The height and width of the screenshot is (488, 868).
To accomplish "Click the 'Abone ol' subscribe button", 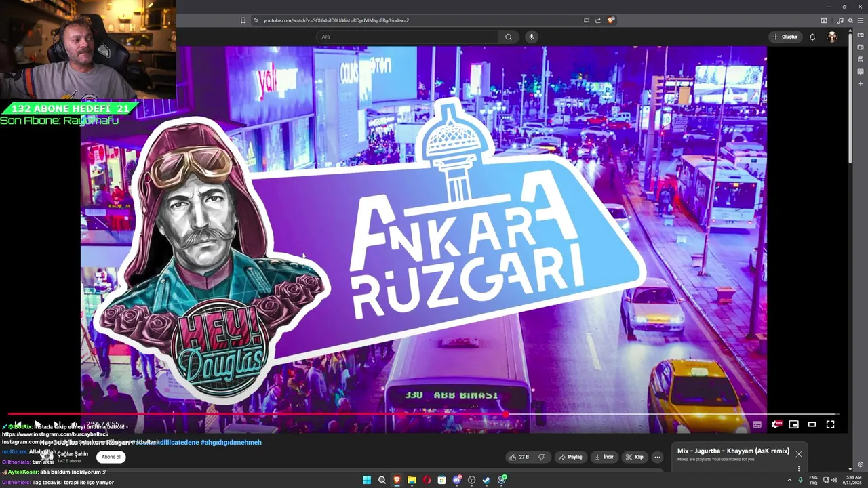I will [111, 457].
